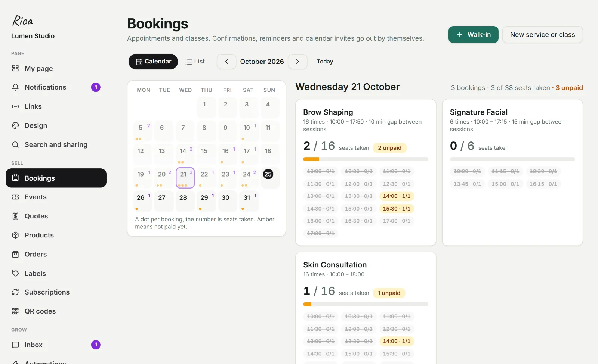The width and height of the screenshot is (598, 364).
Task: Click Skin Consultation 14:00 · 1/1 slot
Action: tap(397, 341)
